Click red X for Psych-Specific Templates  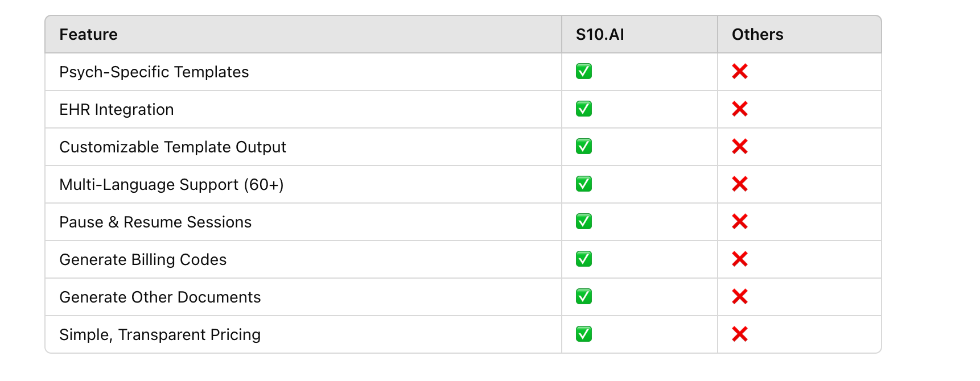[740, 72]
